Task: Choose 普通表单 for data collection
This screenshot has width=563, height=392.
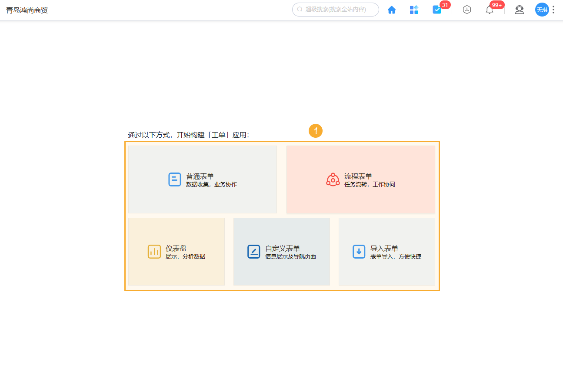Action: click(202, 179)
